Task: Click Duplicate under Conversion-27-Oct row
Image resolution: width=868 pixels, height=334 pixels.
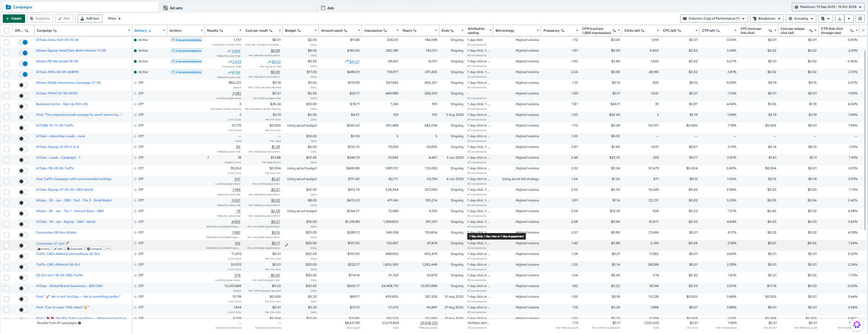Action: coord(74,249)
